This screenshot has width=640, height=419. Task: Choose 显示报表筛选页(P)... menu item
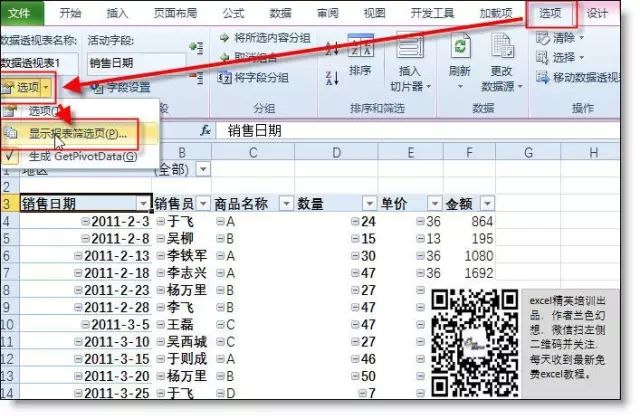click(x=78, y=134)
